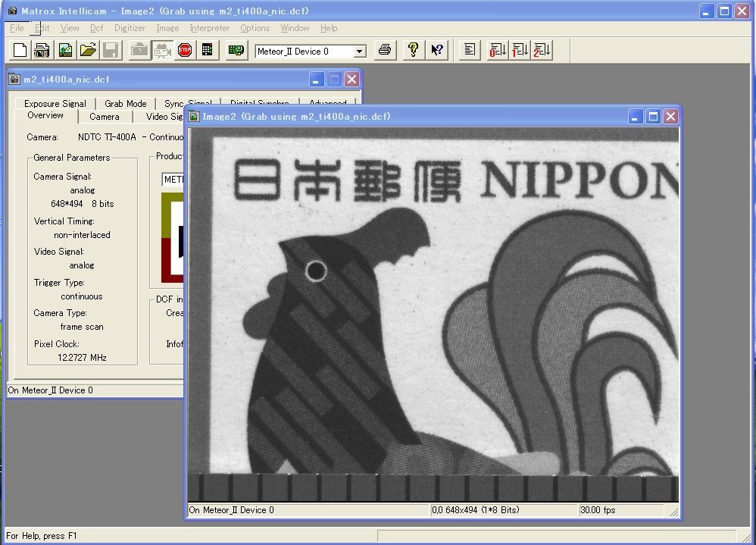756x545 pixels.
Task: Stop grabbing with the red STOP icon
Action: (185, 50)
